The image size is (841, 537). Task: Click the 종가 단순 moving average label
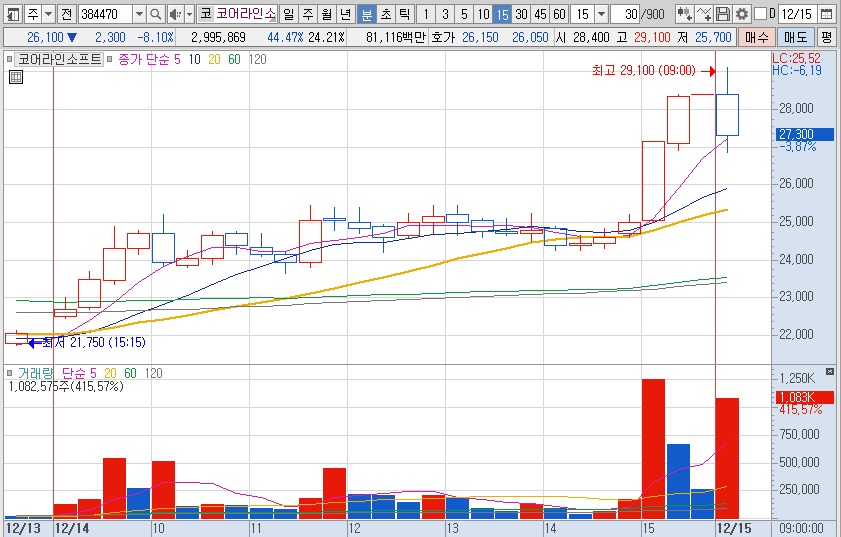click(x=144, y=60)
